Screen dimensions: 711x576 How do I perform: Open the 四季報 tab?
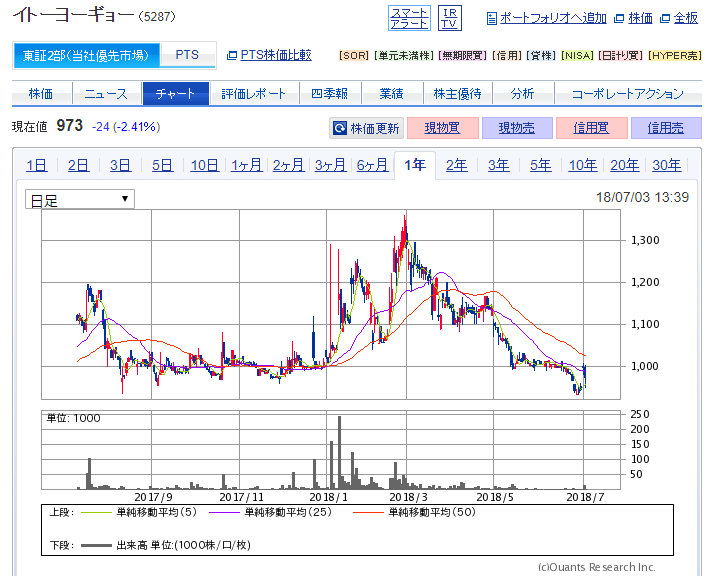[x=330, y=93]
